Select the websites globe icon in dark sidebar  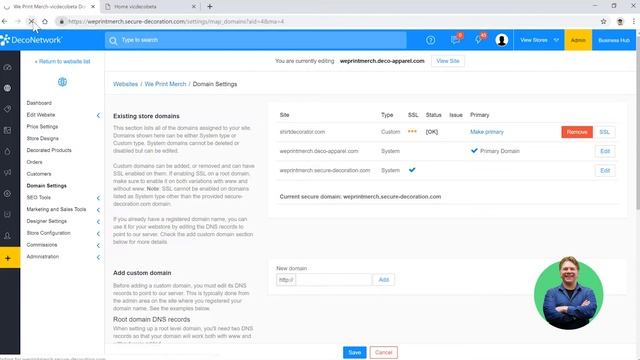pos(7,88)
